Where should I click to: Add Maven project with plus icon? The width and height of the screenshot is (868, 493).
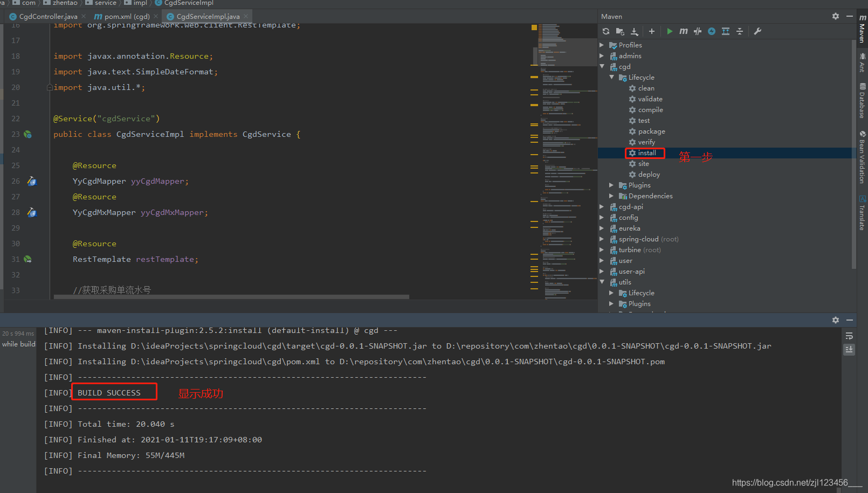pyautogui.click(x=652, y=31)
